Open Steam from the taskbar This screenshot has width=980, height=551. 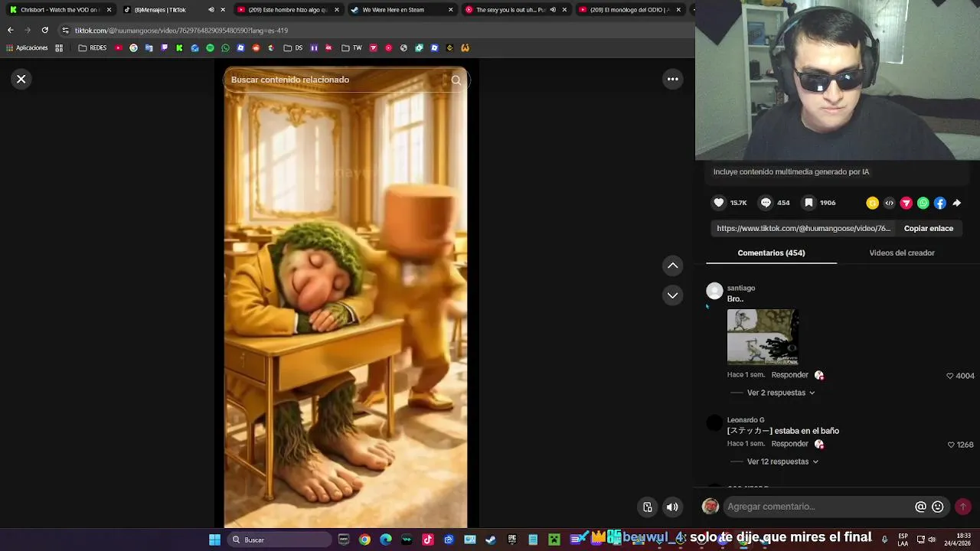point(491,540)
